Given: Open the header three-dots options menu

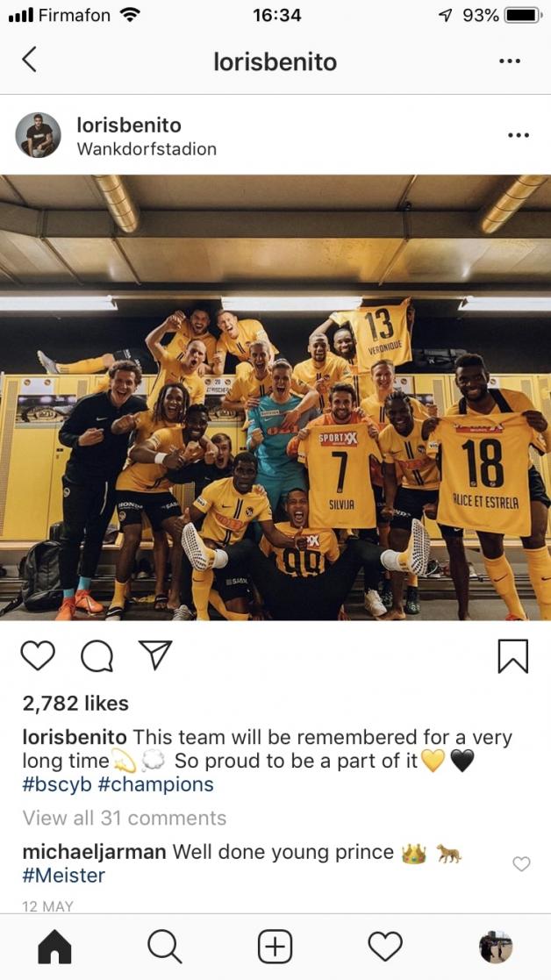Looking at the screenshot, I should point(510,61).
